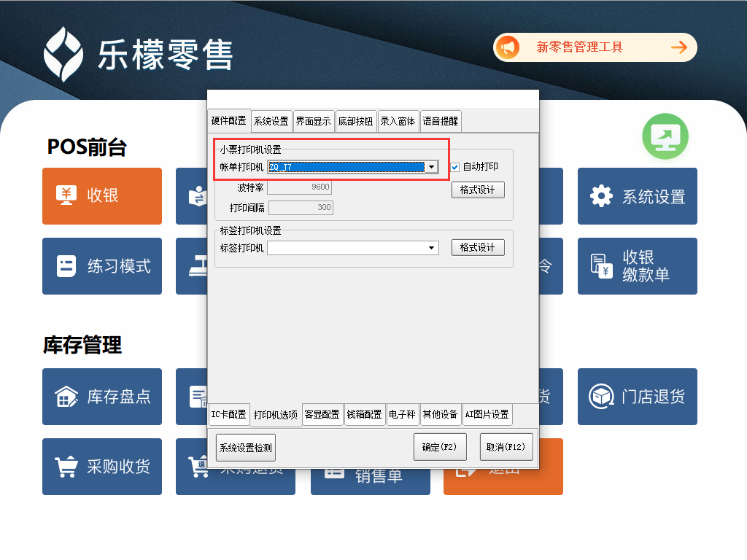747x560 pixels.
Task: Open 库存盘点 inventory tile
Action: 102,396
